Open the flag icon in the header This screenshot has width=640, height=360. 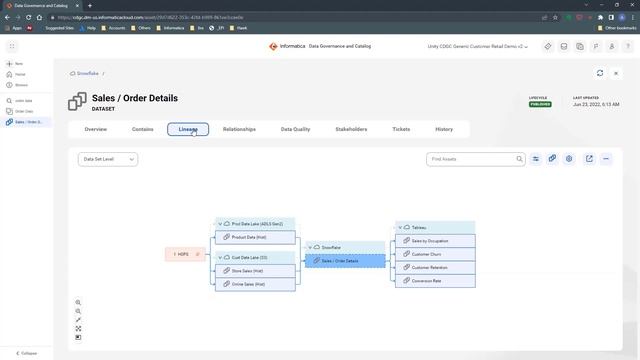(x=596, y=47)
